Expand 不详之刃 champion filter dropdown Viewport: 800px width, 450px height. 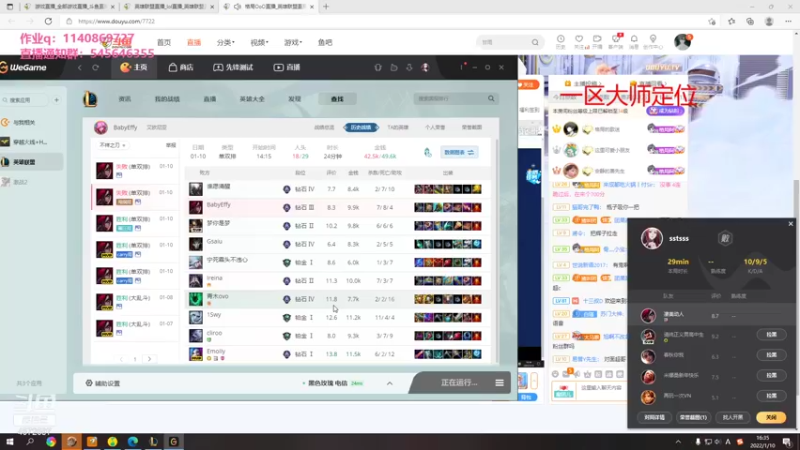point(112,145)
